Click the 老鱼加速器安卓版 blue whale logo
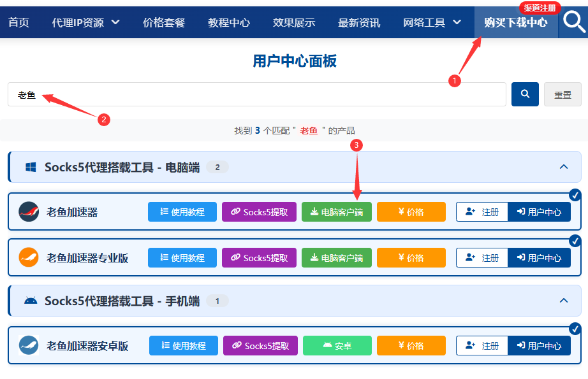This screenshot has height=379, width=588. tap(29, 345)
